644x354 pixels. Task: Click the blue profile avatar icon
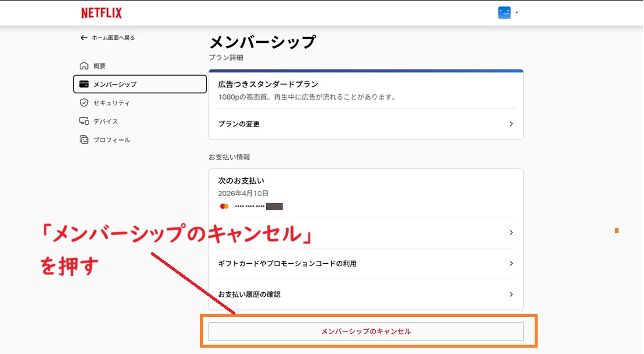[504, 13]
